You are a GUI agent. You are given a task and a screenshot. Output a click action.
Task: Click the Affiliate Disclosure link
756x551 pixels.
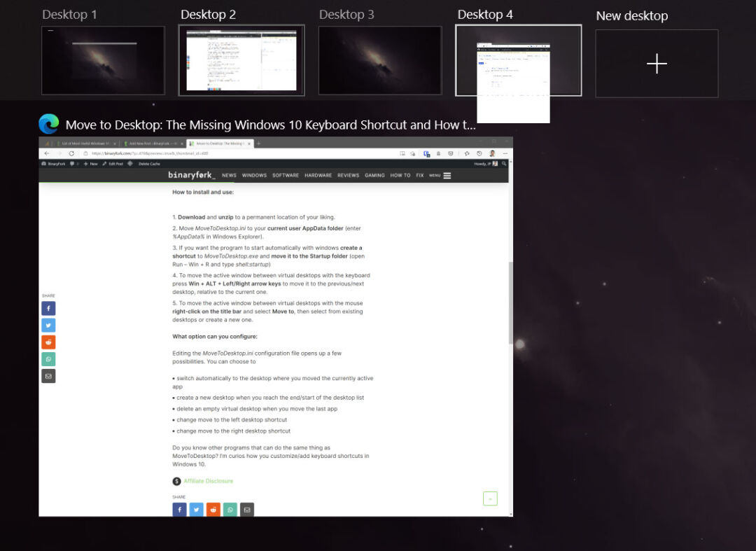pos(208,481)
